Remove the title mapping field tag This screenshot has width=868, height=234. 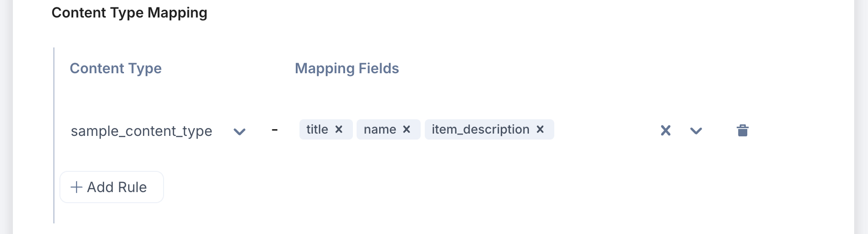[x=339, y=129]
